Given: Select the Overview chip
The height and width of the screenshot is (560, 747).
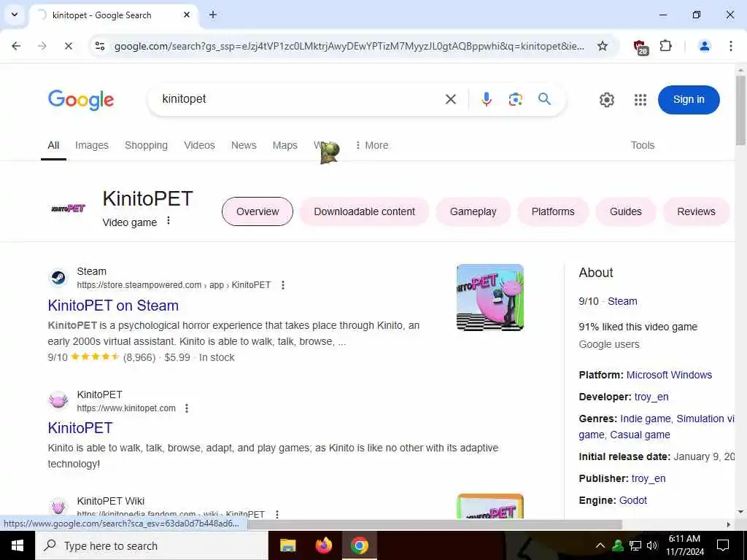Looking at the screenshot, I should coord(258,211).
